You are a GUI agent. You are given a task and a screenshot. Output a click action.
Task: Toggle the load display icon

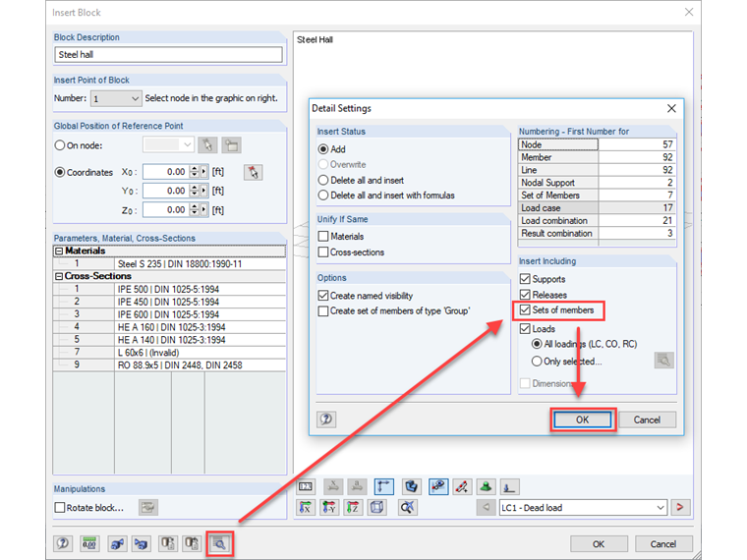click(509, 486)
